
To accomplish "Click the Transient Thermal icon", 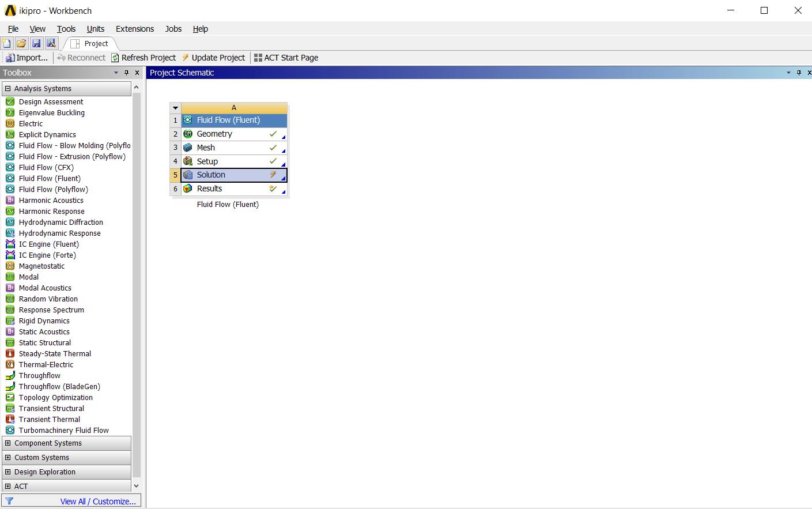I will coord(10,419).
